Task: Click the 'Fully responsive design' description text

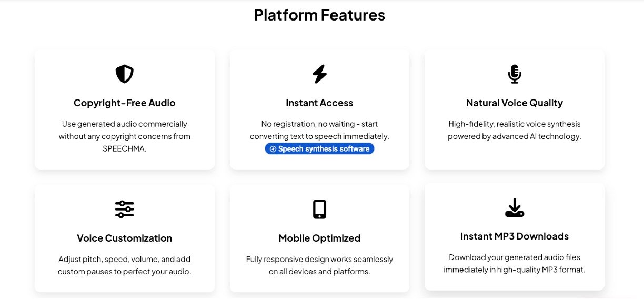Action: tap(319, 265)
